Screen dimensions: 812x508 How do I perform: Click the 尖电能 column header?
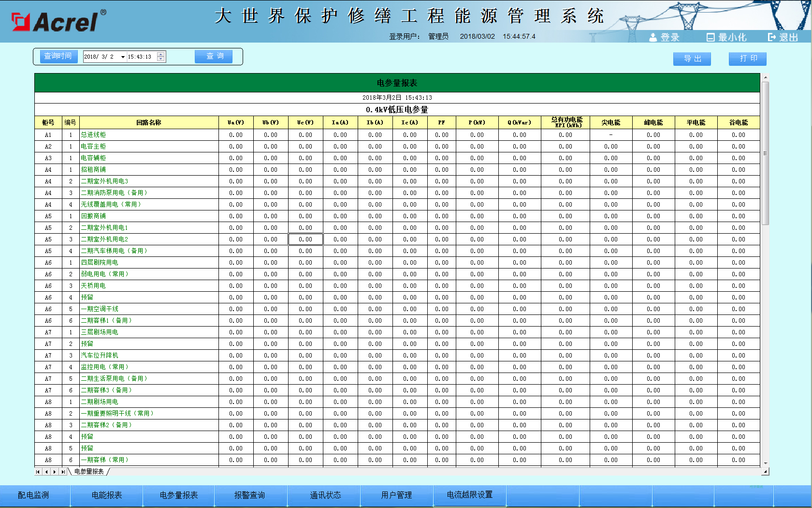tap(611, 123)
